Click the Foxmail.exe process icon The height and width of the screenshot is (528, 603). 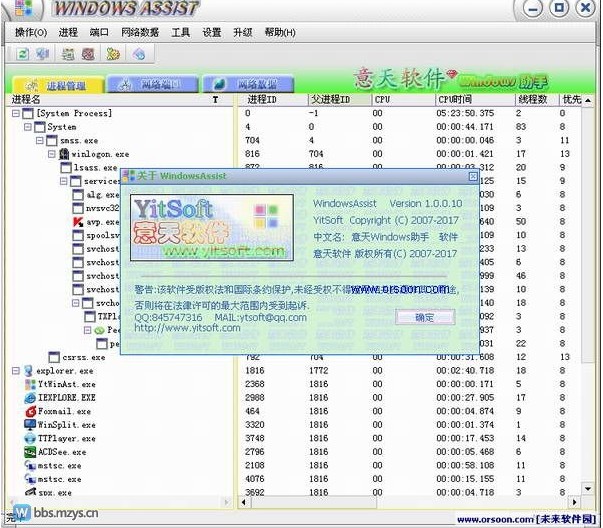coord(29,411)
